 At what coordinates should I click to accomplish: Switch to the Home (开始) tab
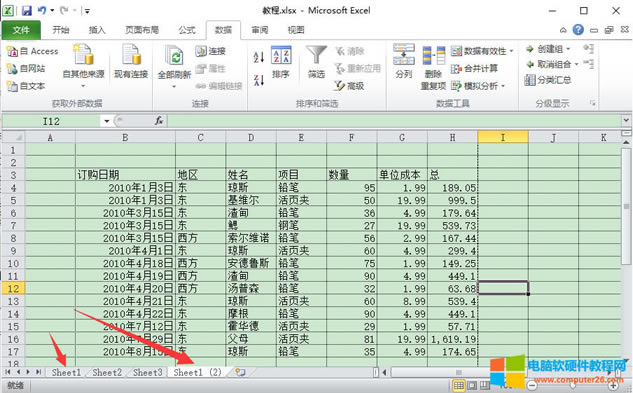61,30
